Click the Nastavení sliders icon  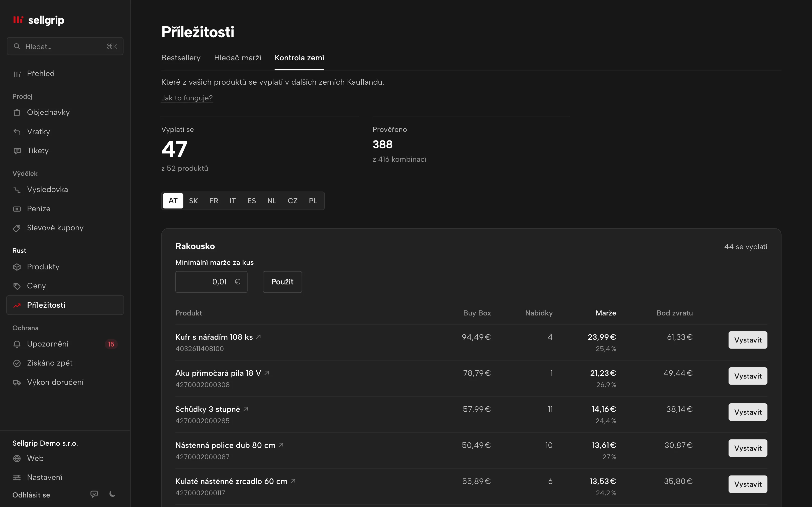pos(17,478)
